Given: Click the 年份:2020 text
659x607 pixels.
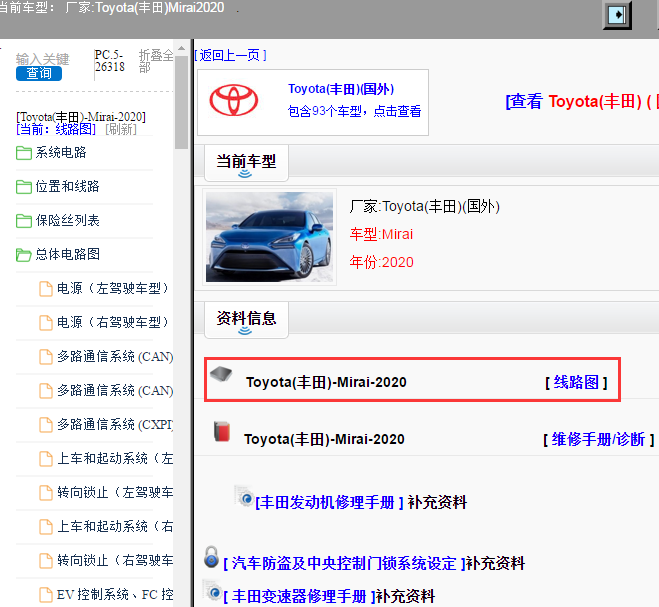Looking at the screenshot, I should [x=382, y=263].
